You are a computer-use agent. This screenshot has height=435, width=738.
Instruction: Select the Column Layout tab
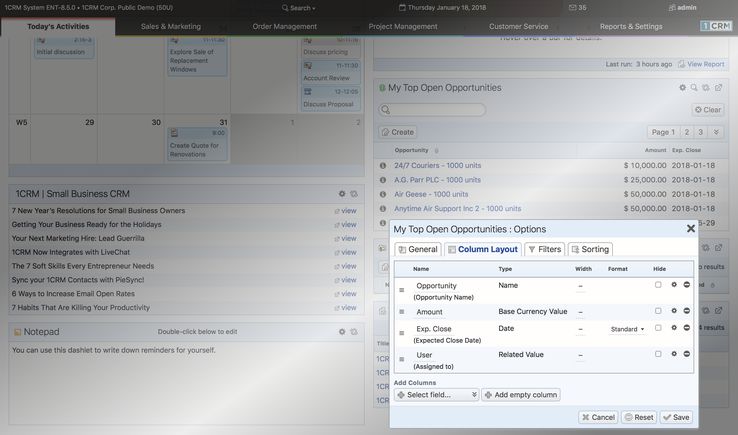pos(482,249)
